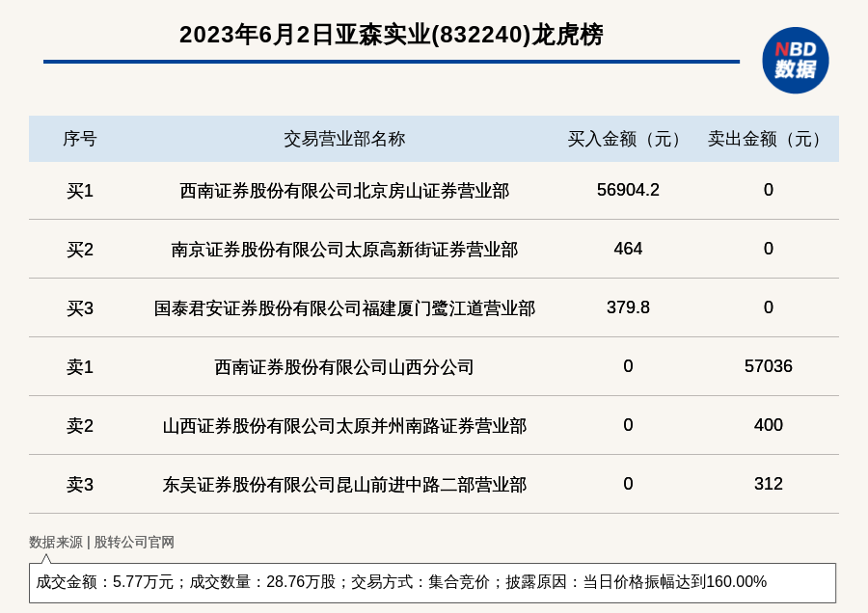Image resolution: width=868 pixels, height=613 pixels.
Task: Select the 买2 row label
Action: point(80,250)
